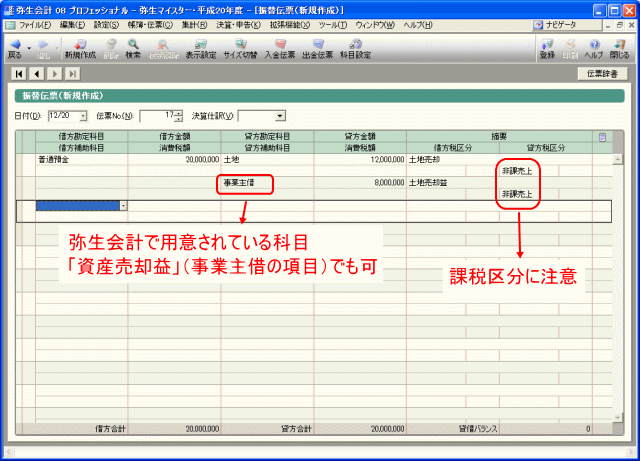Click the 伝票辞書 button
640x461 pixels.
602,74
